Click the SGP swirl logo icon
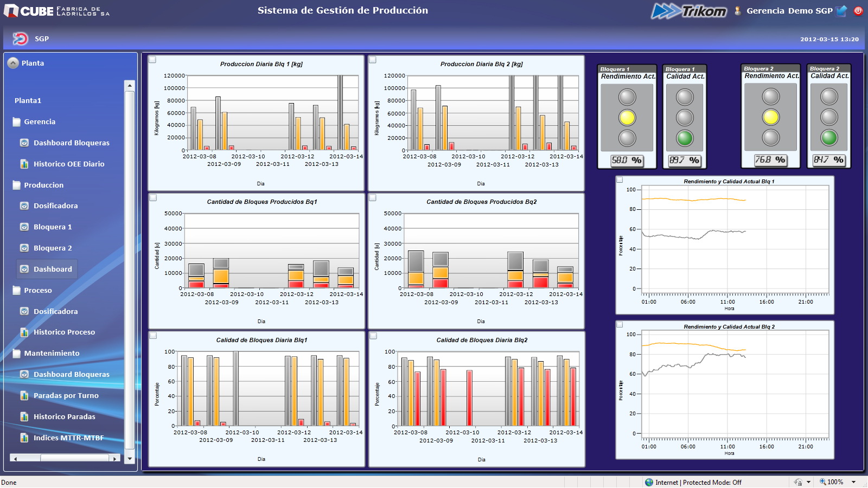 (20, 38)
